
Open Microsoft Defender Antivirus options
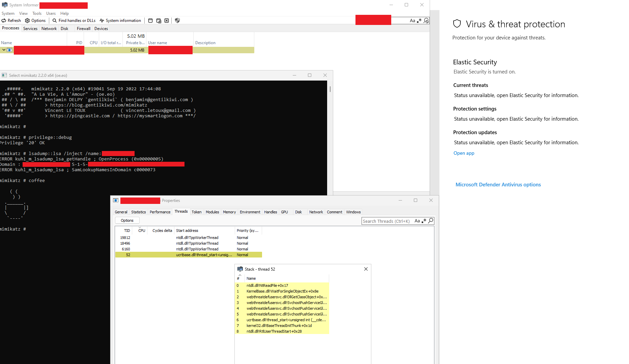coord(498,185)
